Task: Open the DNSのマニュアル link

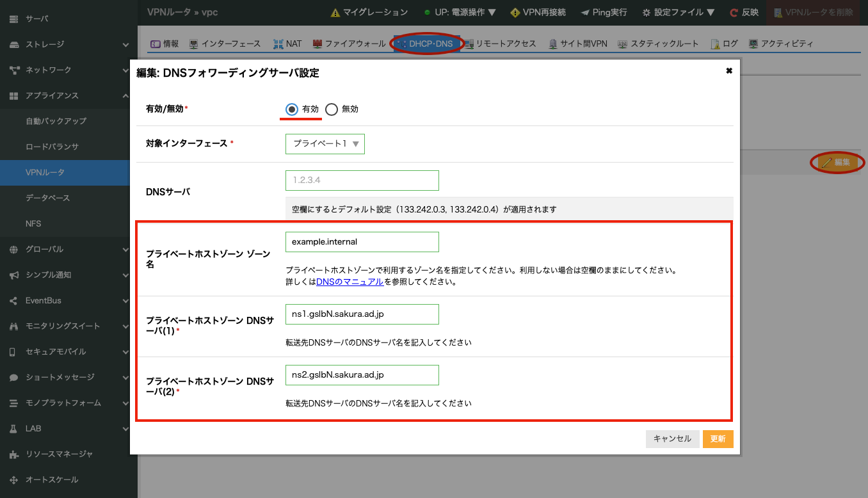Action: [x=350, y=282]
